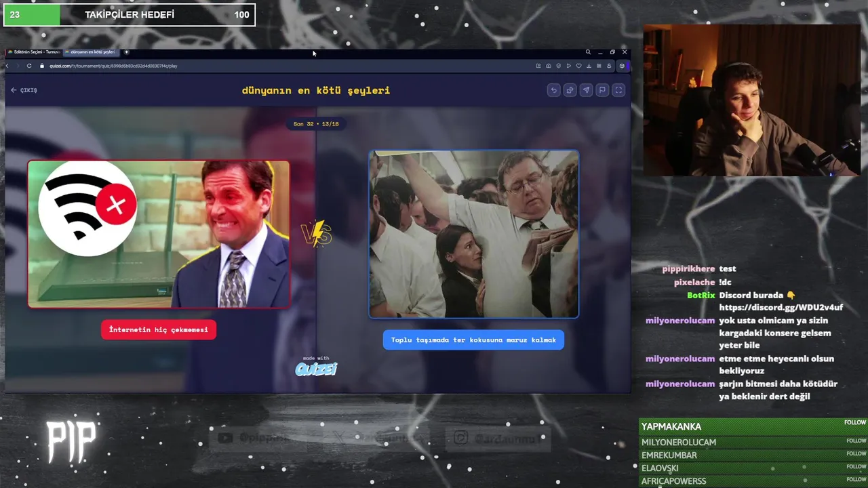Image resolution: width=868 pixels, height=488 pixels.
Task: Open the rotate/swap cards icon button
Action: 570,90
